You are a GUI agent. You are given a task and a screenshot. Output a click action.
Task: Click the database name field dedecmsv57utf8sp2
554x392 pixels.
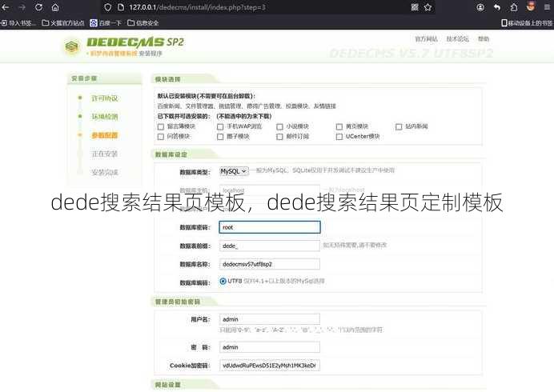point(270,264)
